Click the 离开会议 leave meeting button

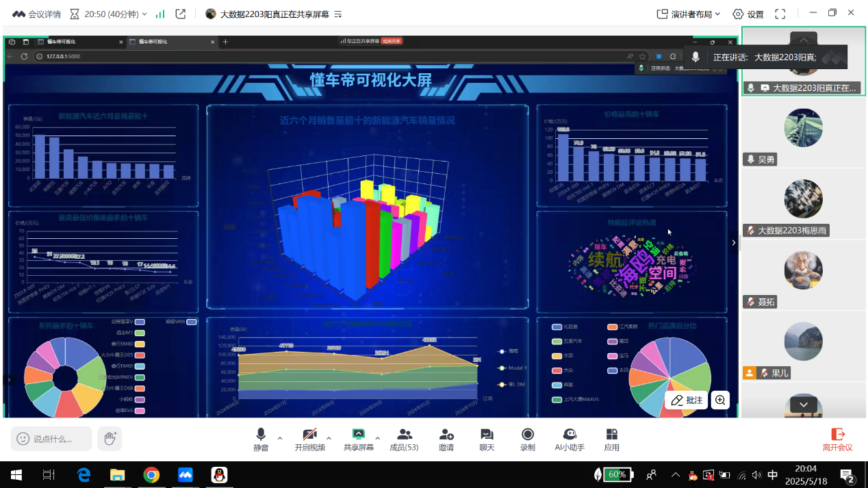(x=837, y=439)
